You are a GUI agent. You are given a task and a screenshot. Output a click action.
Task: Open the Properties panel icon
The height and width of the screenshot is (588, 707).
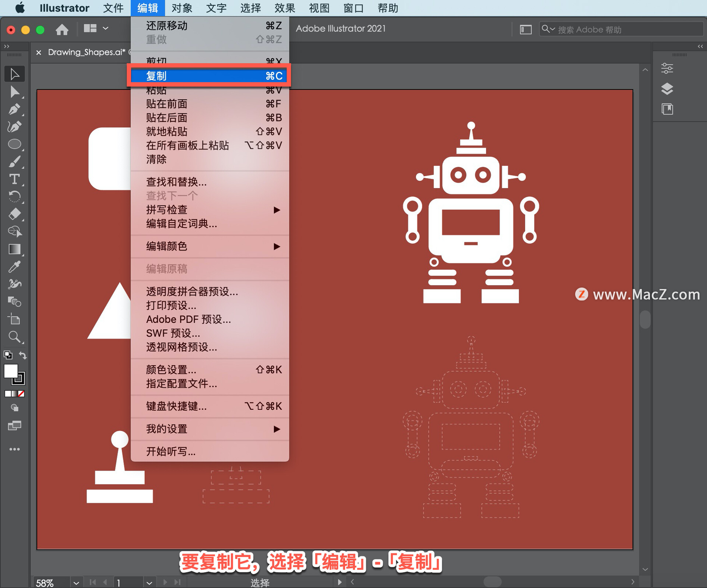coord(667,68)
